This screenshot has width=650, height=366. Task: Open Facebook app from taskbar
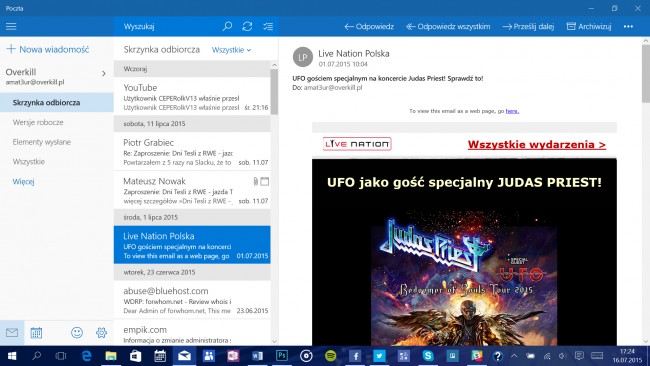pos(355,356)
